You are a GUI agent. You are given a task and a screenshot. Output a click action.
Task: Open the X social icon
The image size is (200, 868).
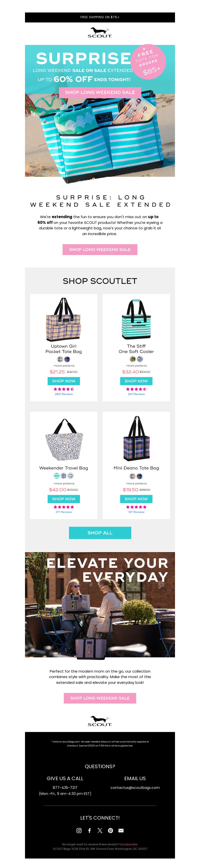pyautogui.click(x=100, y=830)
